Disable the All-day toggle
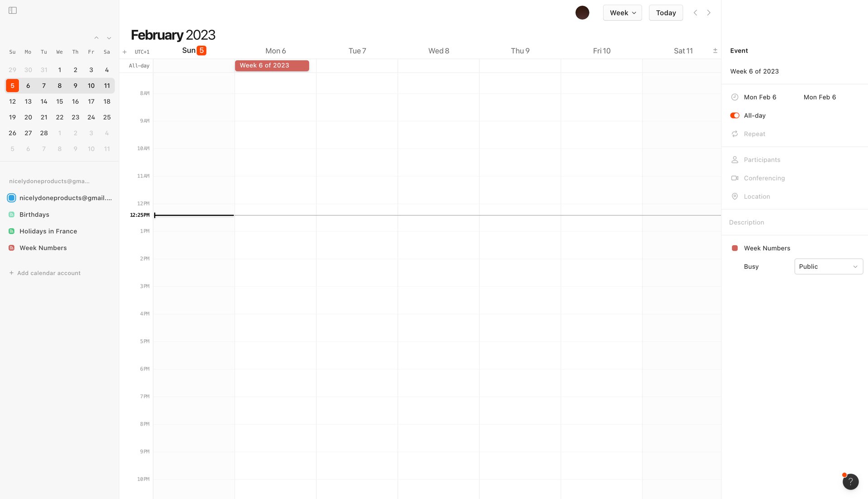This screenshot has width=868, height=499. click(734, 115)
